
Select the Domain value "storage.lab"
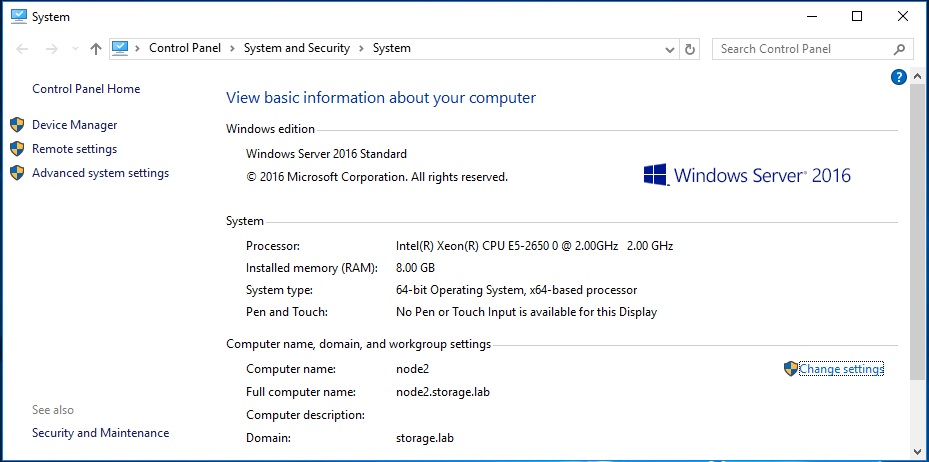pyautogui.click(x=425, y=439)
